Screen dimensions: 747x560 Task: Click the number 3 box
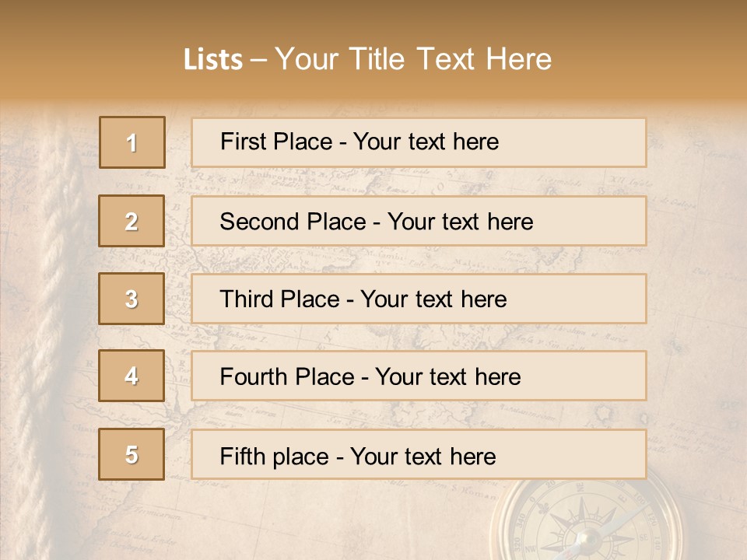click(x=132, y=299)
